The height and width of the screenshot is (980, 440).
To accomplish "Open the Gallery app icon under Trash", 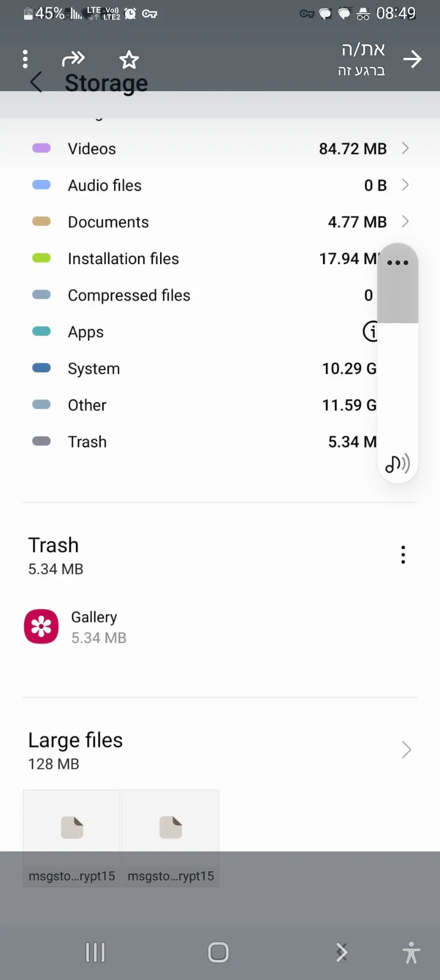I will 41,626.
